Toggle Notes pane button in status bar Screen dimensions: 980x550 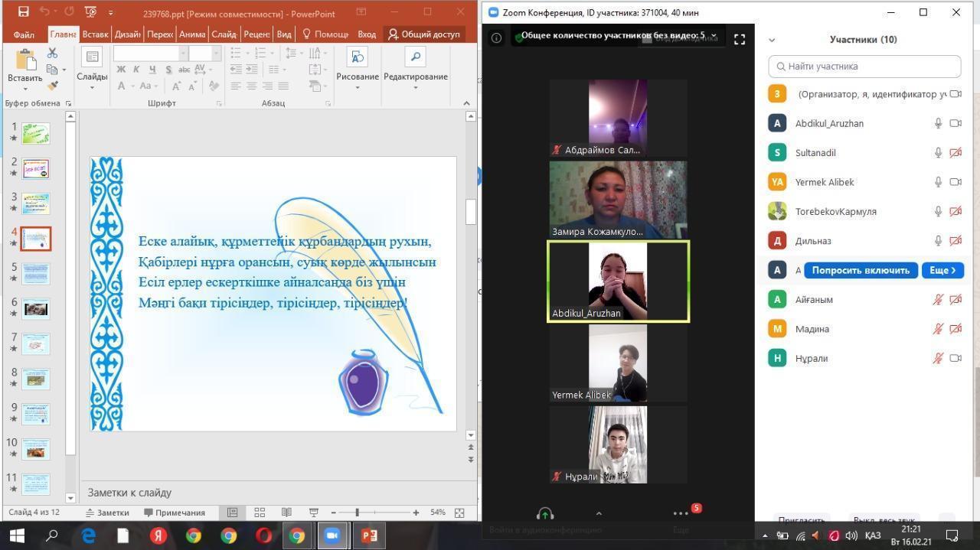tap(107, 513)
